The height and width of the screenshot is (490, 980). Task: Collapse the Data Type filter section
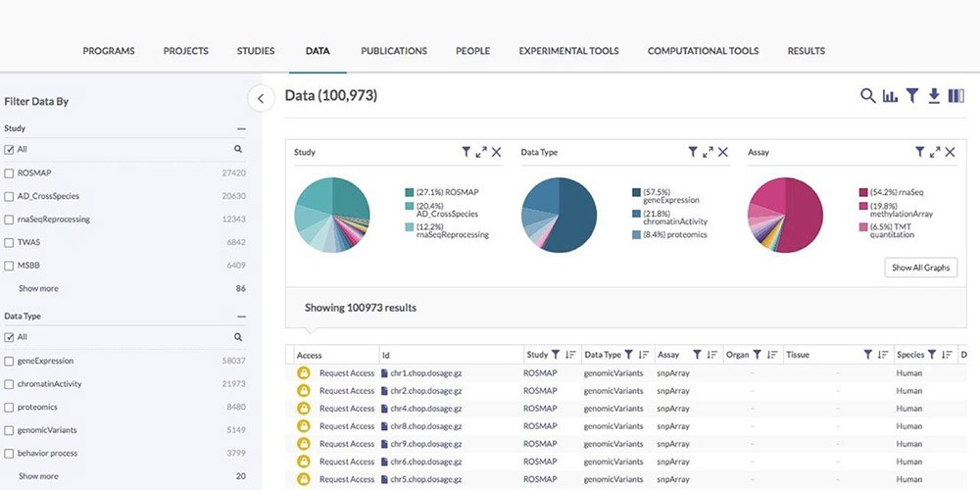pyautogui.click(x=241, y=317)
